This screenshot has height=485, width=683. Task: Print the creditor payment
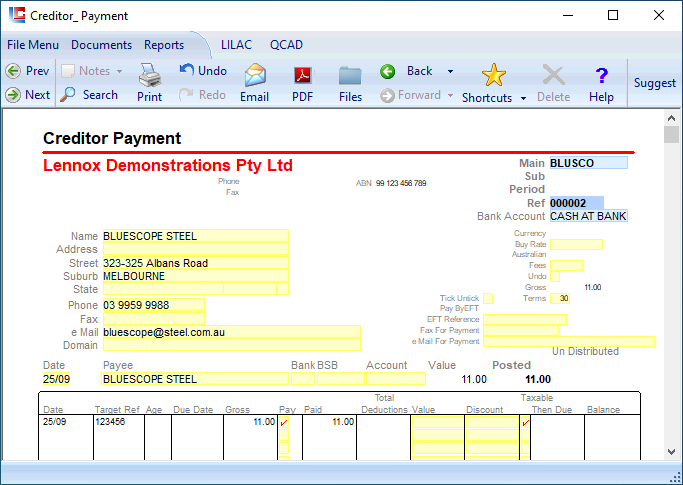pos(149,83)
